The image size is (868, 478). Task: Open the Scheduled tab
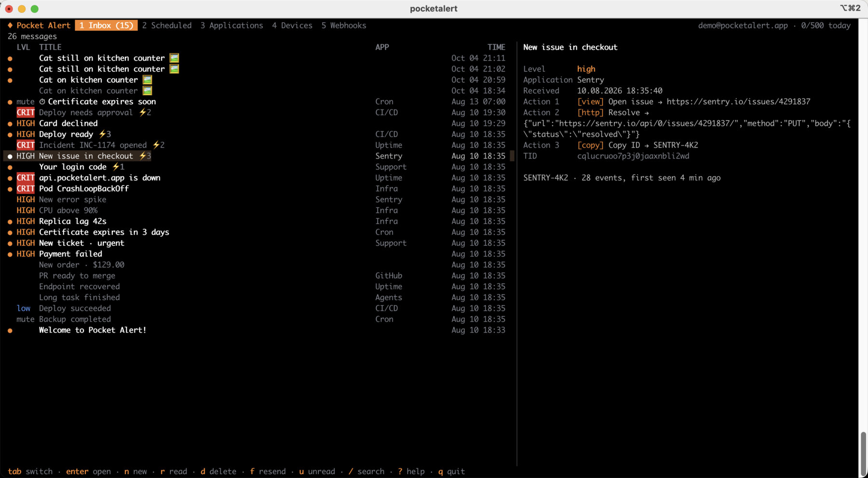coord(167,26)
